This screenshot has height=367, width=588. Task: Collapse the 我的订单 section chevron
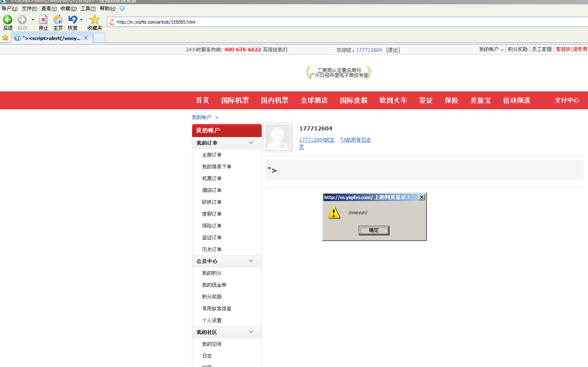click(x=251, y=143)
